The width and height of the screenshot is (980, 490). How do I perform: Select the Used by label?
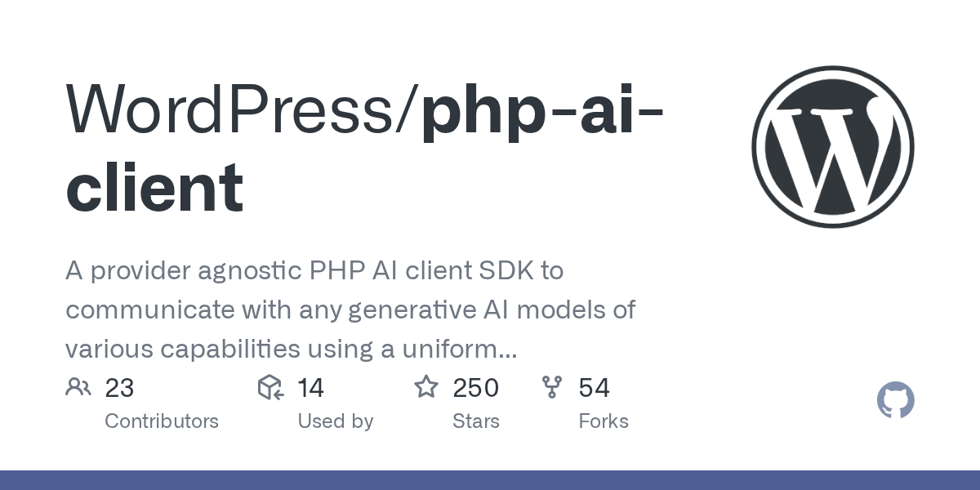point(335,421)
